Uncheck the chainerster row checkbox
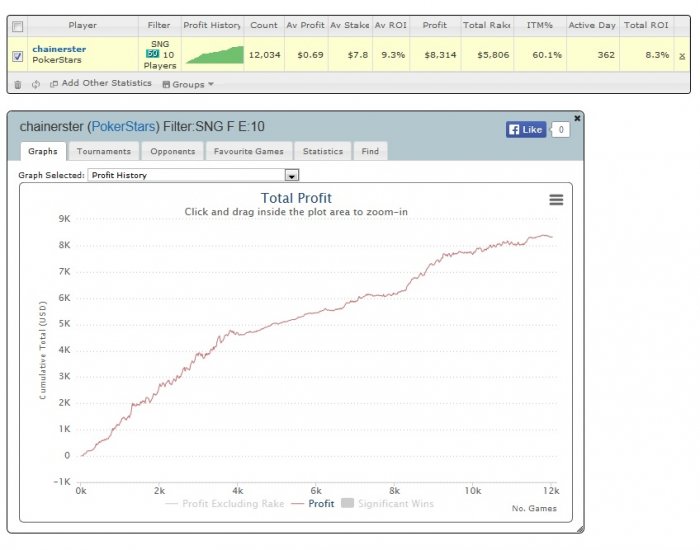 tap(17, 56)
